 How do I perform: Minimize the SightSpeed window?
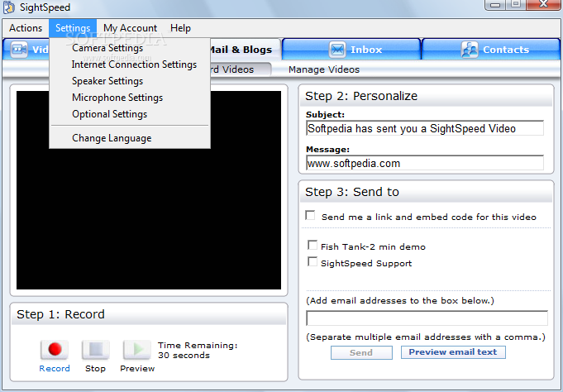495,4
